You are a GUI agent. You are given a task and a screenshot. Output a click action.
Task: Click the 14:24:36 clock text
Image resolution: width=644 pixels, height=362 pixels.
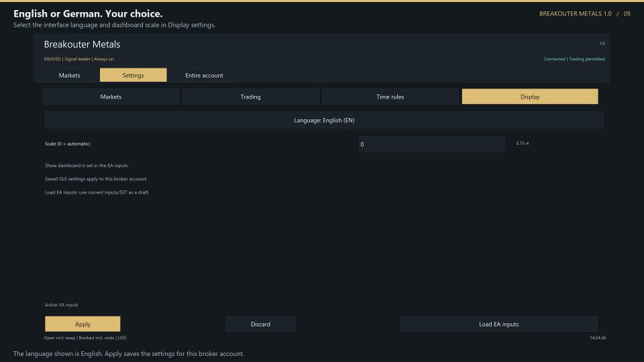tap(598, 338)
